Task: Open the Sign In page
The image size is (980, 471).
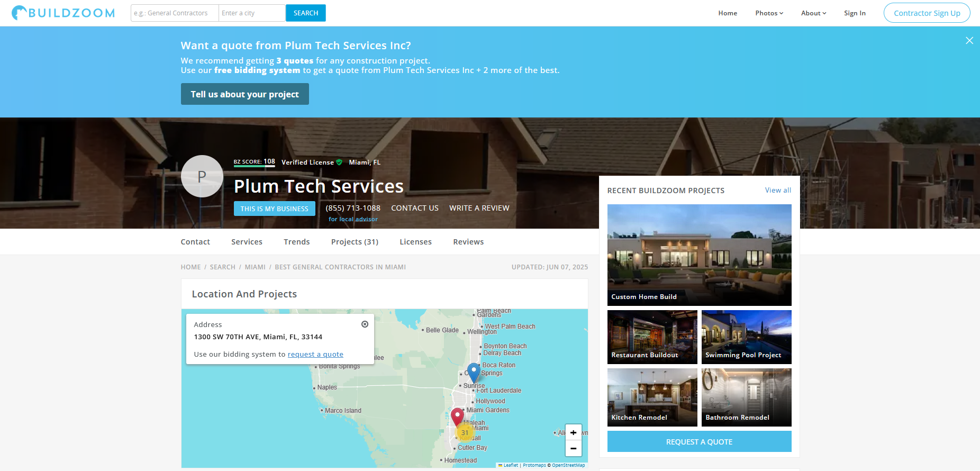Action: point(855,13)
